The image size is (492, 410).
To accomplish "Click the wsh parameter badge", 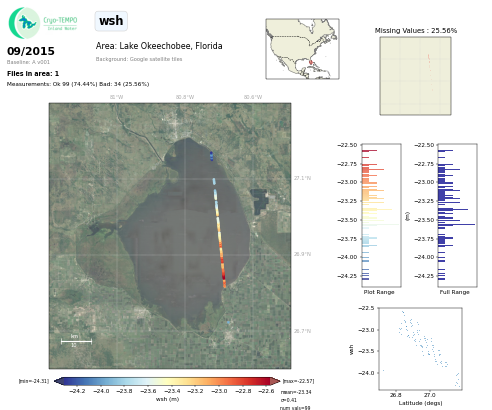I will coord(111,21).
